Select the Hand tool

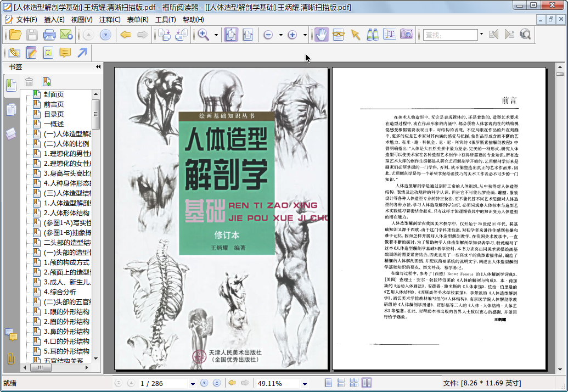(x=321, y=35)
